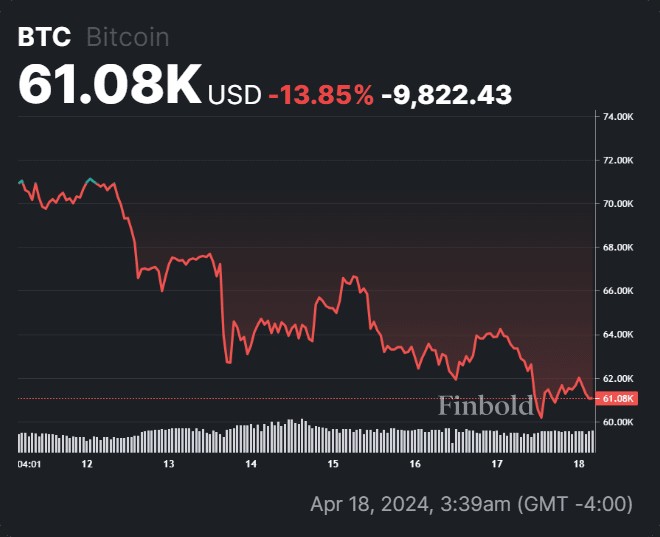Click the 68.00K price axis label

coord(617,247)
